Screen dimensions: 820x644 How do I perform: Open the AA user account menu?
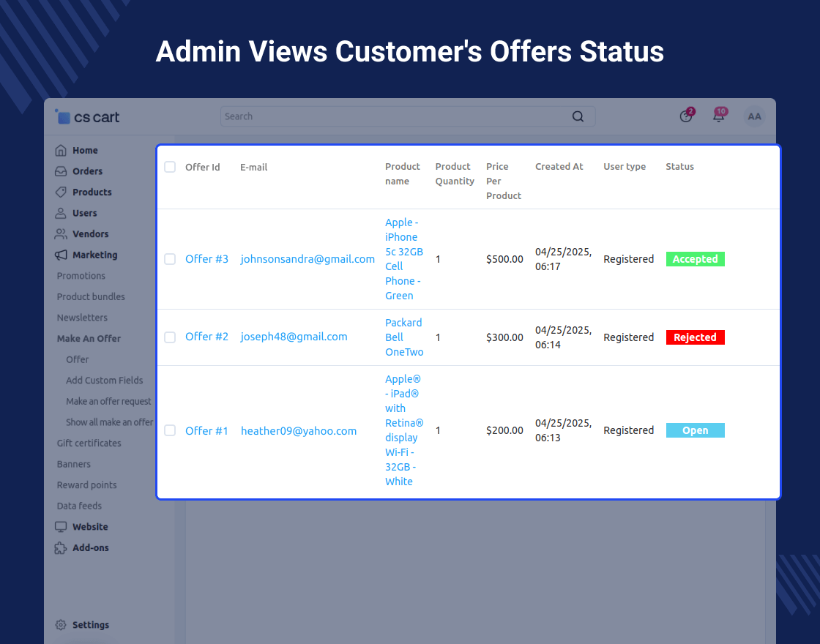[754, 116]
